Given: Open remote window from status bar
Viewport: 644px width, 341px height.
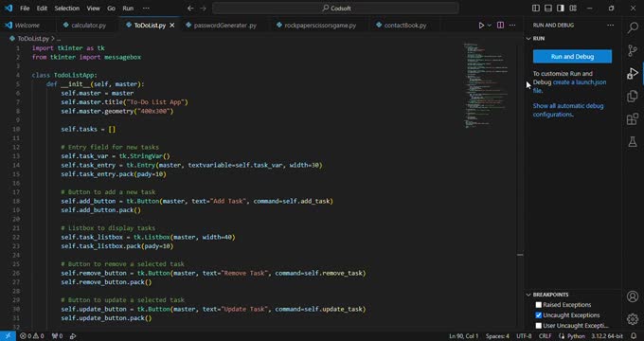Looking at the screenshot, I should (8, 336).
